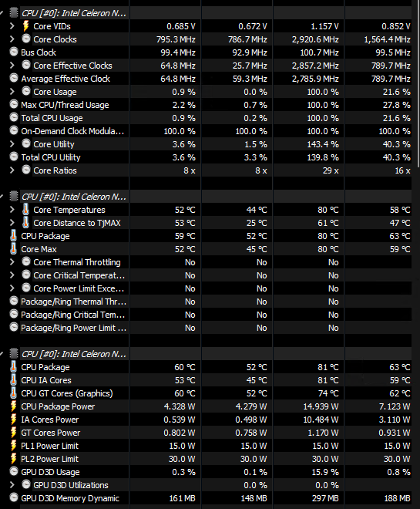Click the Core Max thermometer icon

pos(13,248)
